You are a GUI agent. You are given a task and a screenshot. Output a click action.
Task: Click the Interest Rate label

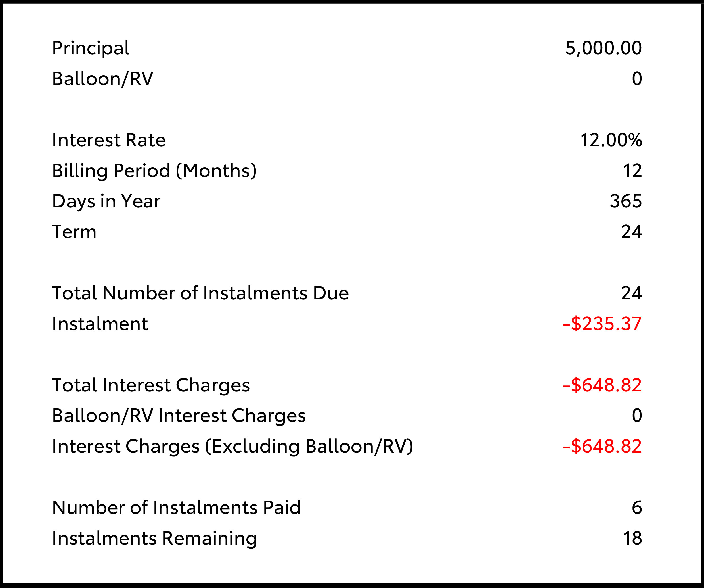click(x=109, y=140)
